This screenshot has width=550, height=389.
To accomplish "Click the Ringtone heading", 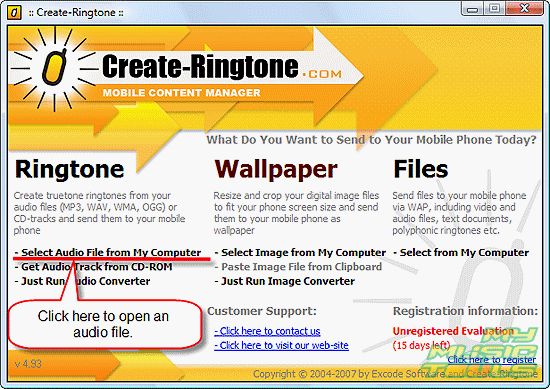I will 69,169.
